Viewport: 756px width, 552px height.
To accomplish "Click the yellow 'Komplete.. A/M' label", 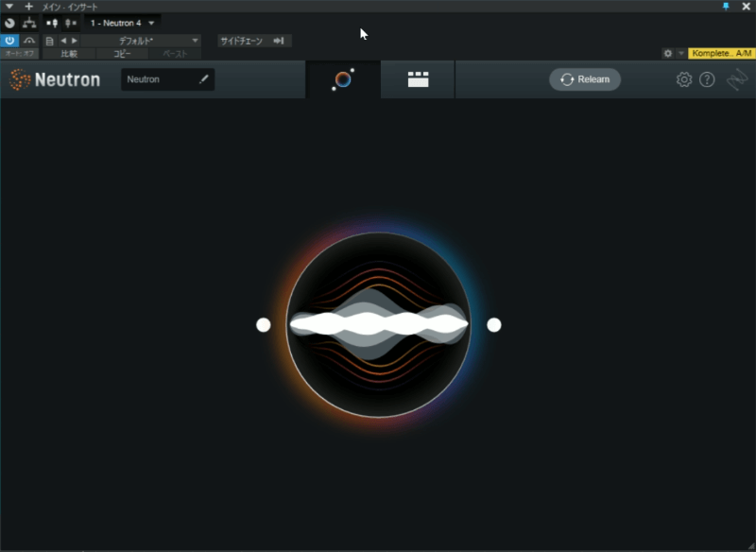I will pos(721,54).
